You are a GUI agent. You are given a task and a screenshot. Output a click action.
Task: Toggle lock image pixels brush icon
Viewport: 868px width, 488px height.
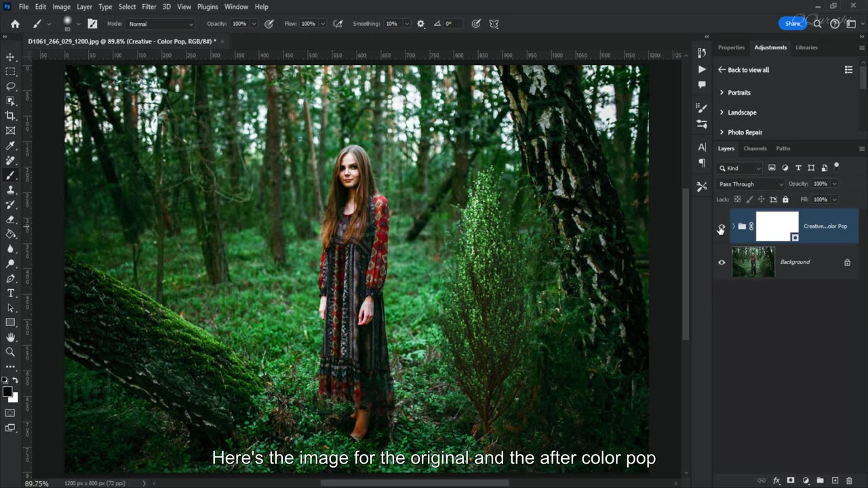tap(749, 199)
